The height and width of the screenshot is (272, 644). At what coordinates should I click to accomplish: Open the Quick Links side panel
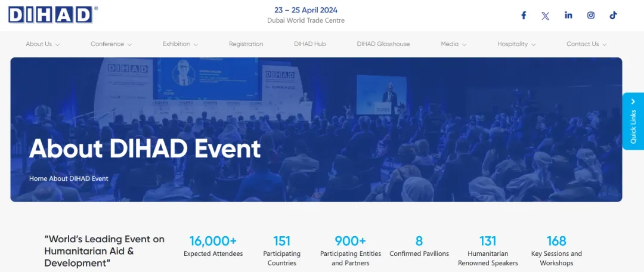click(633, 121)
